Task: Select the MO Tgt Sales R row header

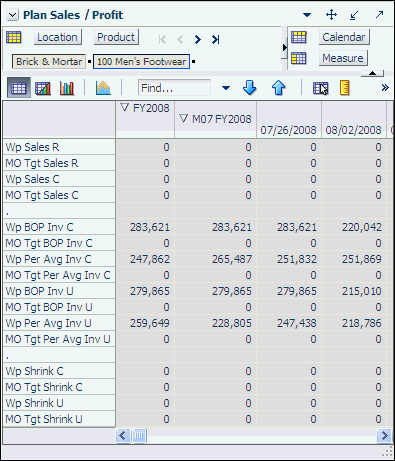Action: (x=59, y=163)
